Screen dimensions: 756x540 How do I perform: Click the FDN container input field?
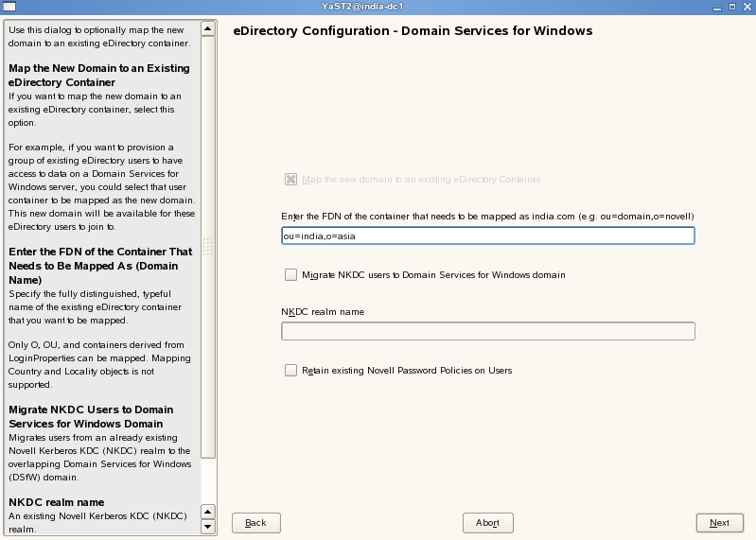(488, 235)
